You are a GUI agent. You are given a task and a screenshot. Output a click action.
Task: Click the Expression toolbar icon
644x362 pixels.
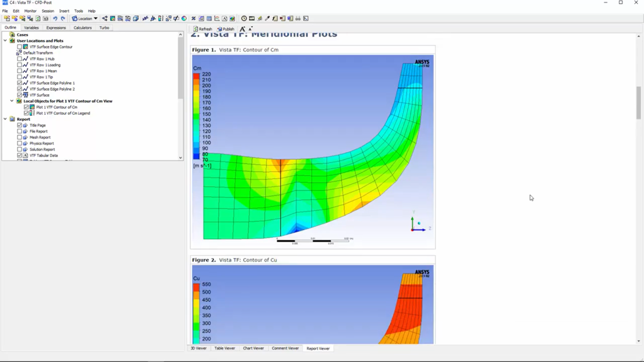(201, 18)
